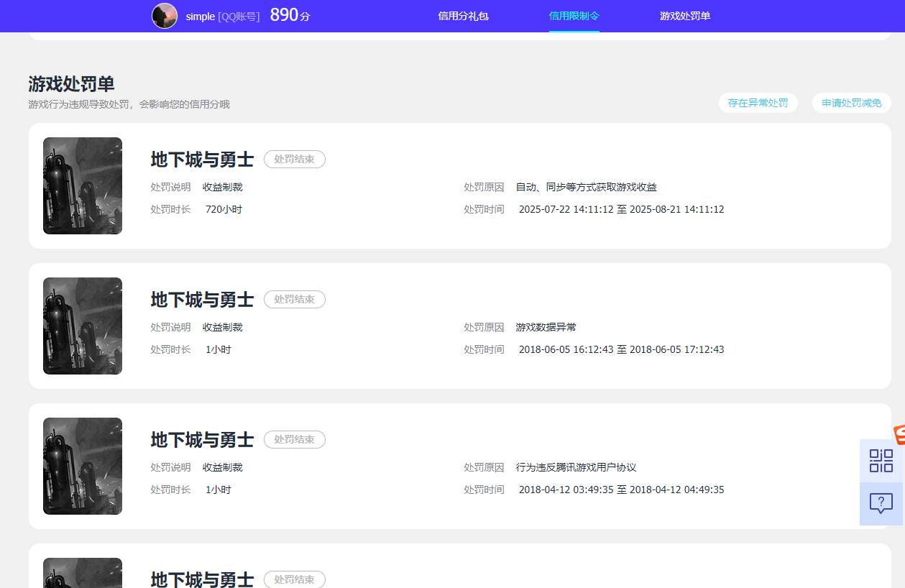Switch to the 信用分礼包 tab
Screen dimensions: 905x588
[x=463, y=16]
